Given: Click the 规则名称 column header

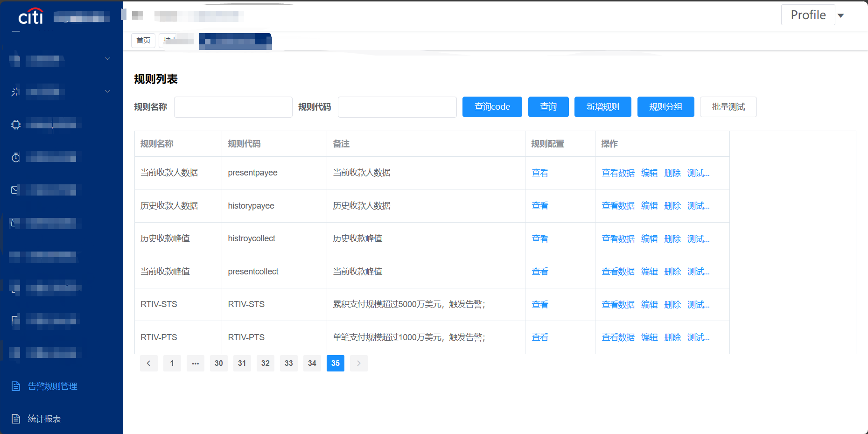Looking at the screenshot, I should point(178,144).
